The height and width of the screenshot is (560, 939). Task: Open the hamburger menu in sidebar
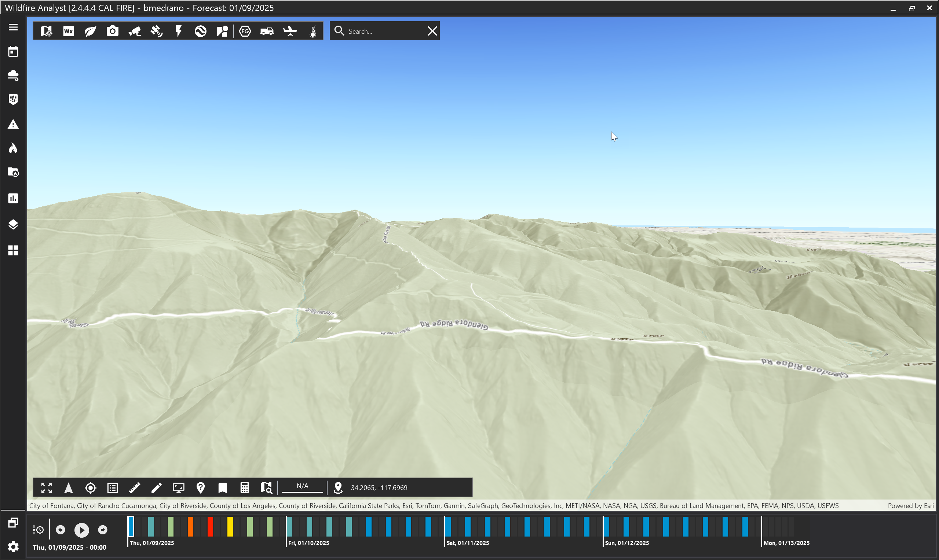(x=13, y=27)
